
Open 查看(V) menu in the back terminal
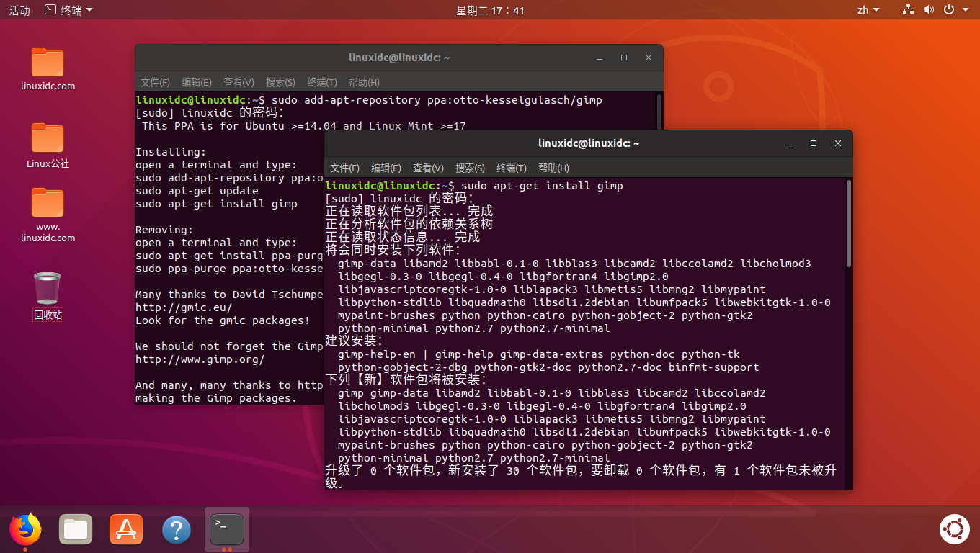[x=239, y=82]
